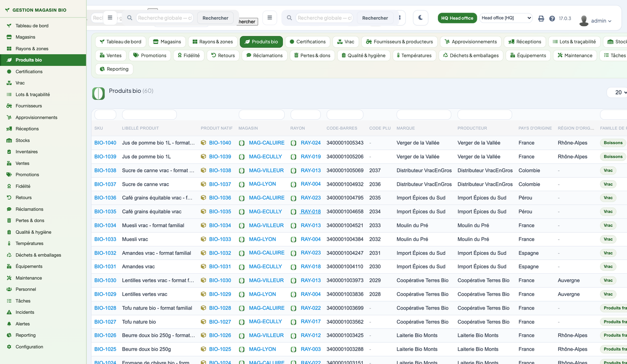Click the tractor icon next to Fournisseurs in sidebar
The width and height of the screenshot is (627, 364).
9,106
